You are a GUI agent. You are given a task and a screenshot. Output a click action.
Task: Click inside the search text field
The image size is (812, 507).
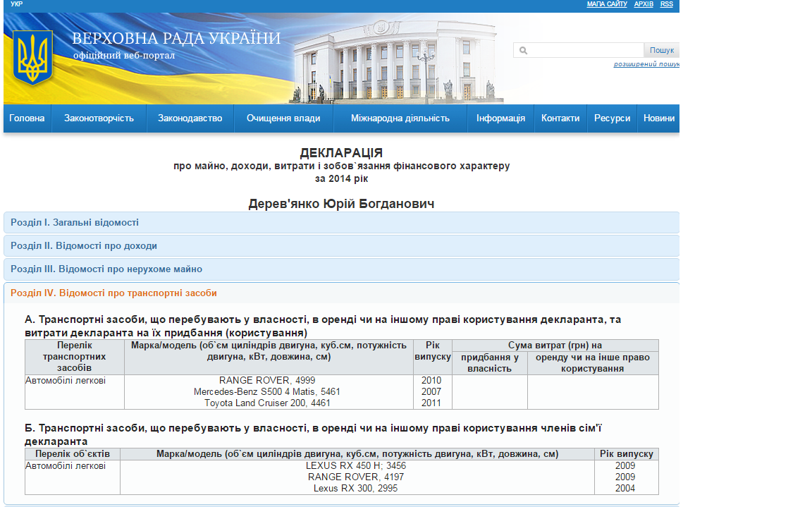tap(585, 50)
